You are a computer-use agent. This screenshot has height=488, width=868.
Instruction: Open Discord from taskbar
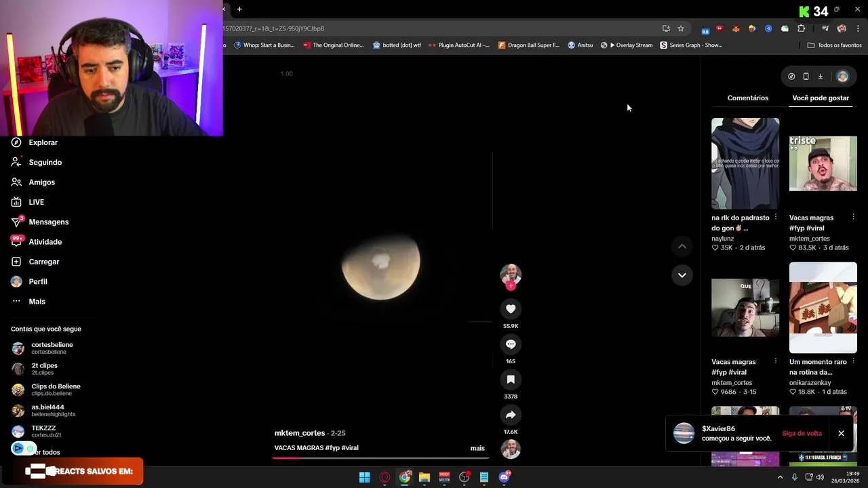(x=504, y=477)
